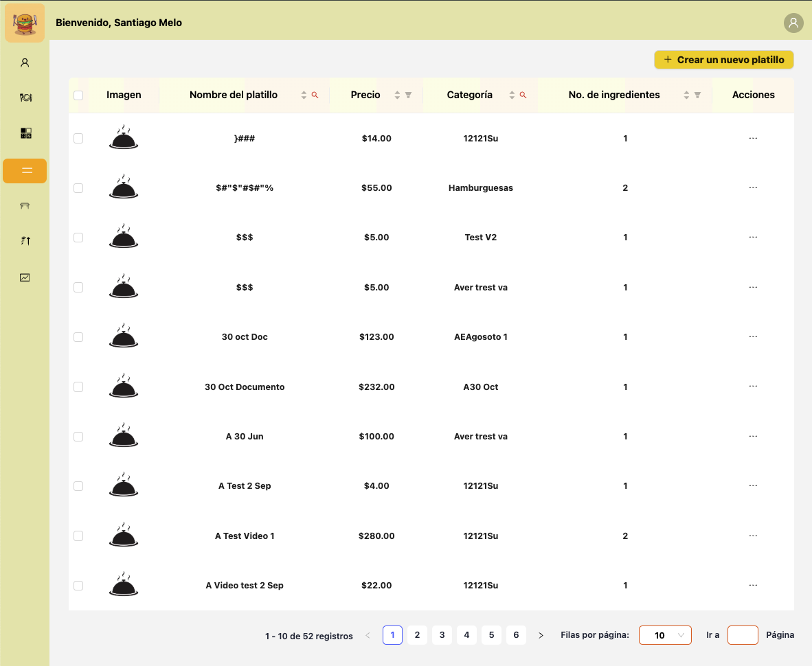Open the rows per page dropdown
This screenshot has height=666, width=812.
click(665, 635)
